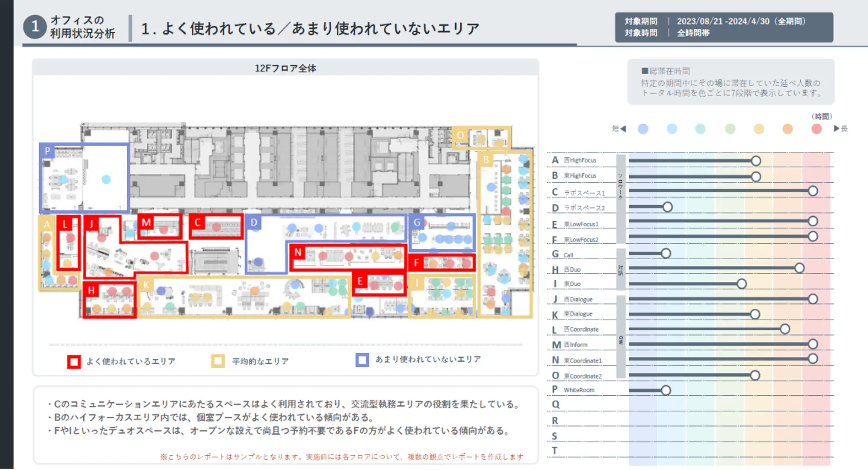The image size is (868, 470).
Task: Click the red frequently-used area legend box
Action: (x=74, y=362)
